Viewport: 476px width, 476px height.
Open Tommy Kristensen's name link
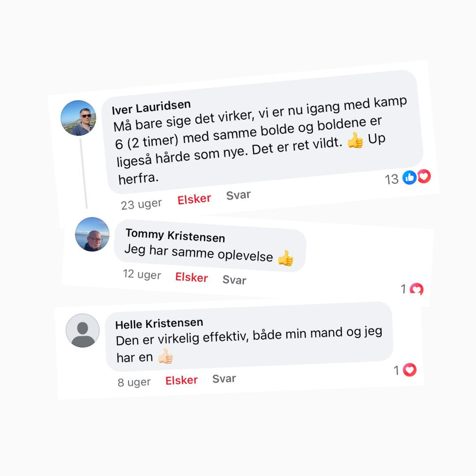175,235
